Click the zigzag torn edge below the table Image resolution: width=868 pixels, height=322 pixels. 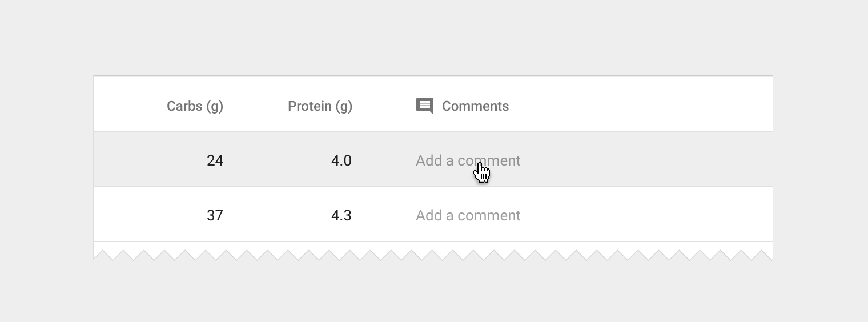pos(433,254)
